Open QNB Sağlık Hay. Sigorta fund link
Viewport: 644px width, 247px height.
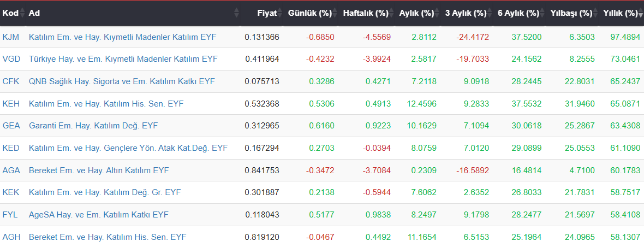pyautogui.click(x=122, y=81)
